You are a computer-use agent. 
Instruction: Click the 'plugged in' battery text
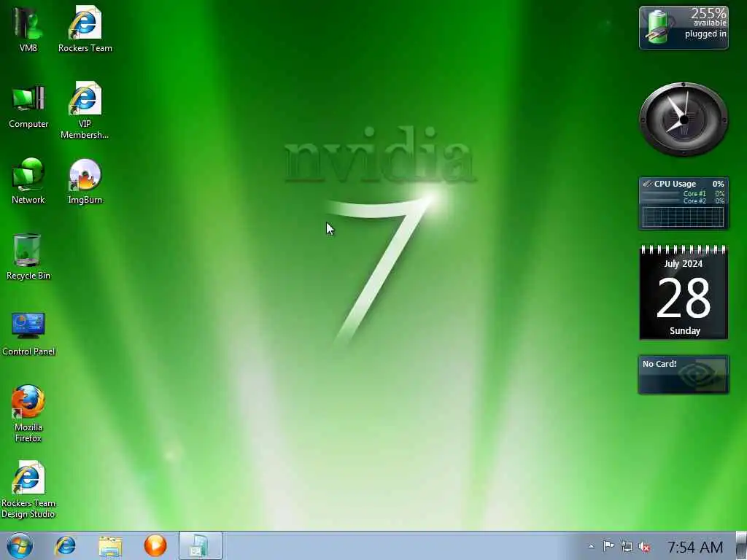coord(705,34)
